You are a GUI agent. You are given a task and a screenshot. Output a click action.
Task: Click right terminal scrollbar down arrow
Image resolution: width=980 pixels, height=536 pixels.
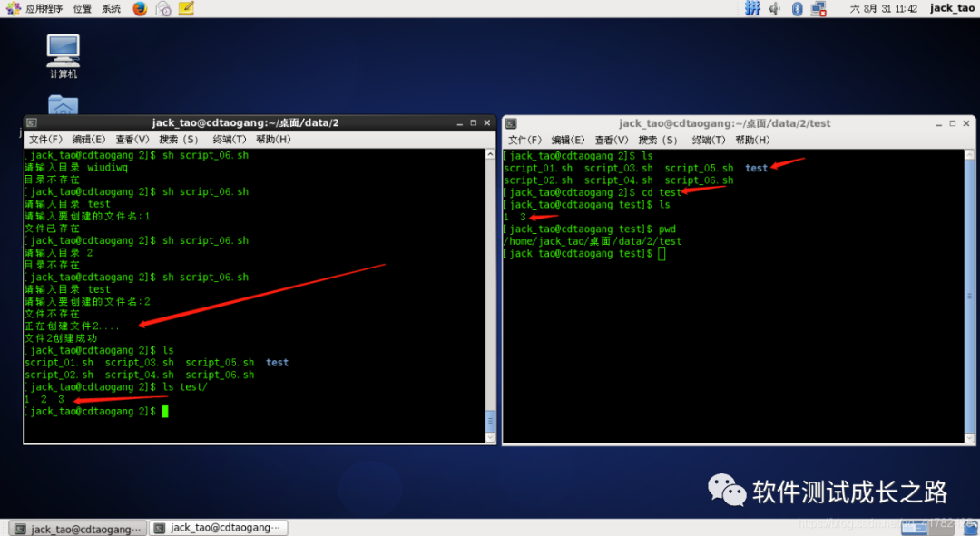pos(969,439)
